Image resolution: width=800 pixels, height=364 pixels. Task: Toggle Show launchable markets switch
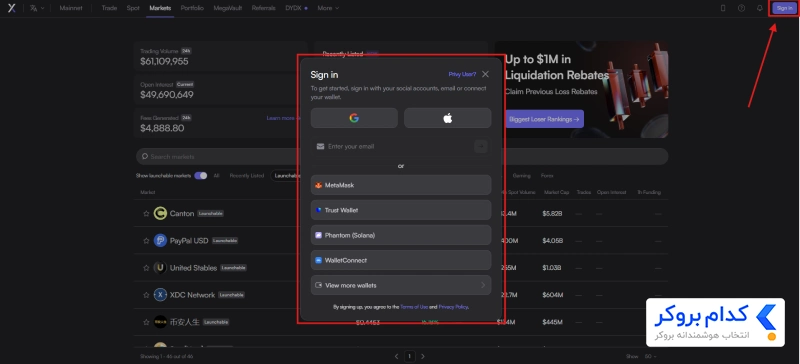201,176
